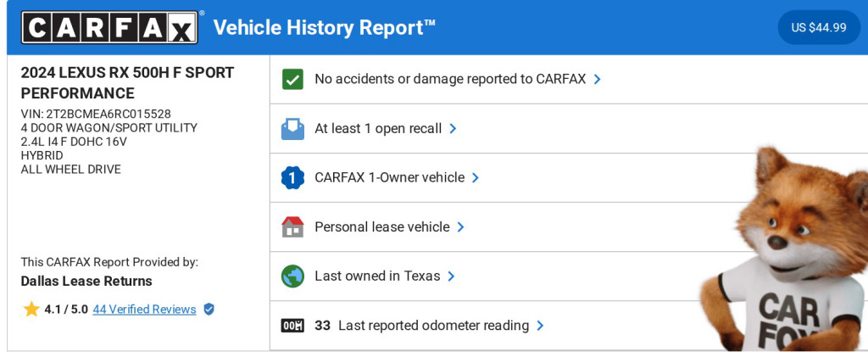Click the US $44.99 price button
868x352 pixels.
pyautogui.click(x=818, y=27)
